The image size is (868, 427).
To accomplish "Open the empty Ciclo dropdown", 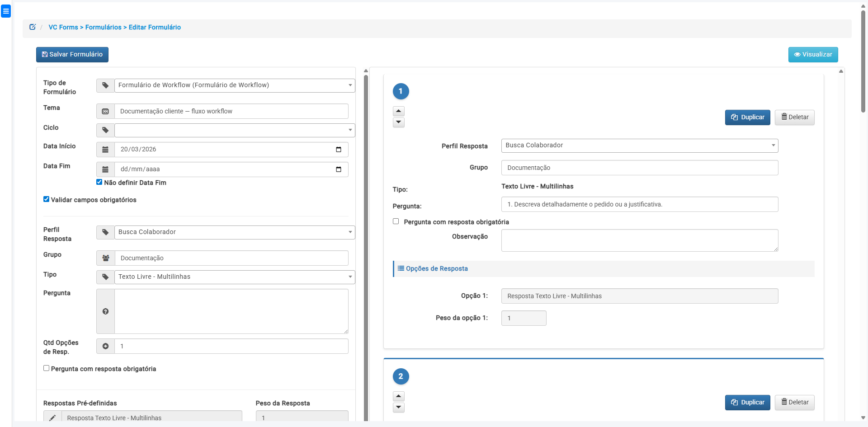I will 234,130.
